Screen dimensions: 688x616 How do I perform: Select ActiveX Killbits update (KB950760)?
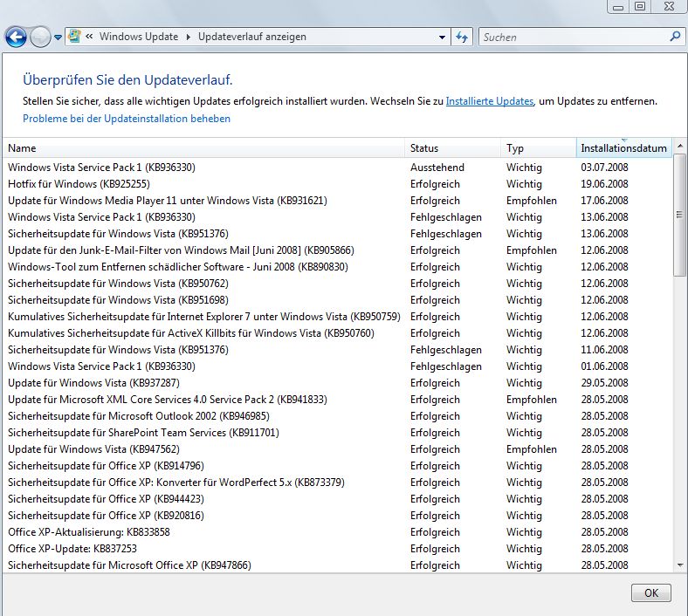(x=337, y=333)
